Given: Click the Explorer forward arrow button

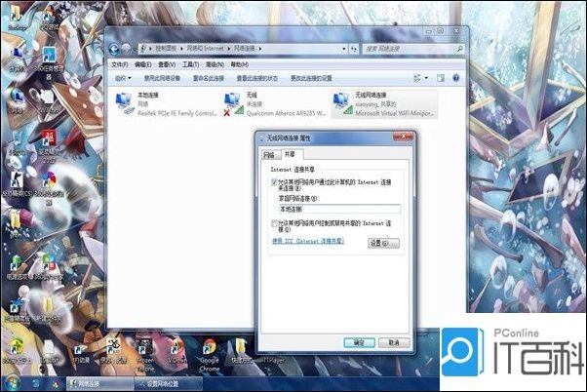Looking at the screenshot, I should pyautogui.click(x=127, y=49).
